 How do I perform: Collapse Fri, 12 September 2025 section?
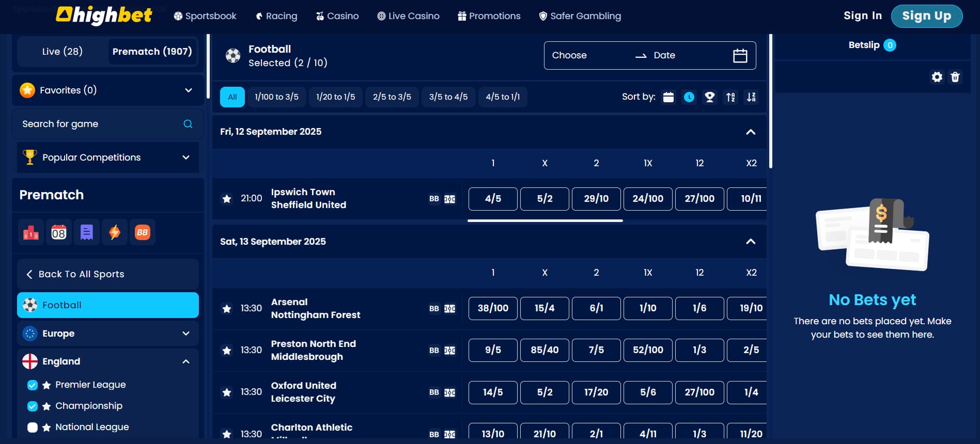pyautogui.click(x=751, y=132)
